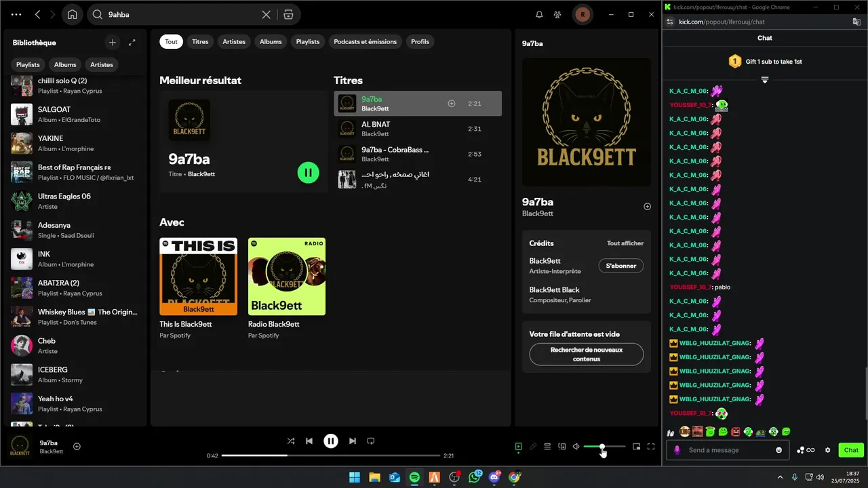Open Kick chat settings gear
The image size is (868, 488).
(x=827, y=450)
